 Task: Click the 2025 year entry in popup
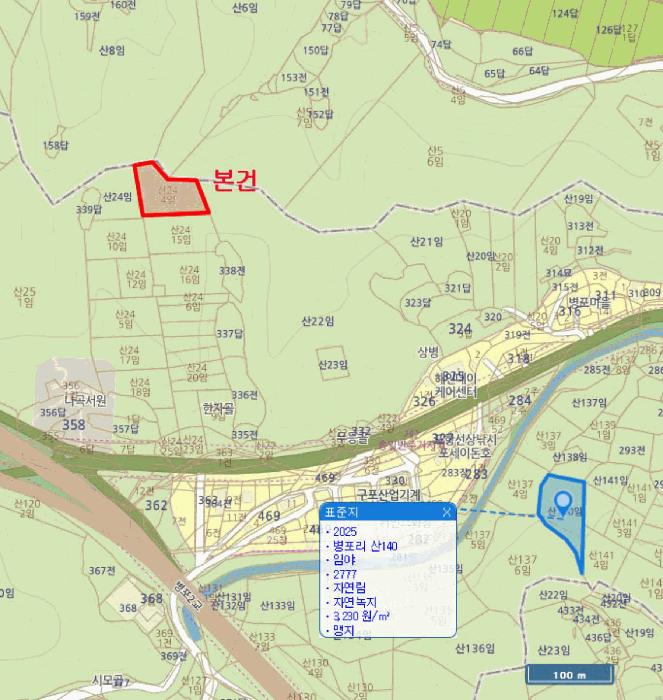[346, 532]
